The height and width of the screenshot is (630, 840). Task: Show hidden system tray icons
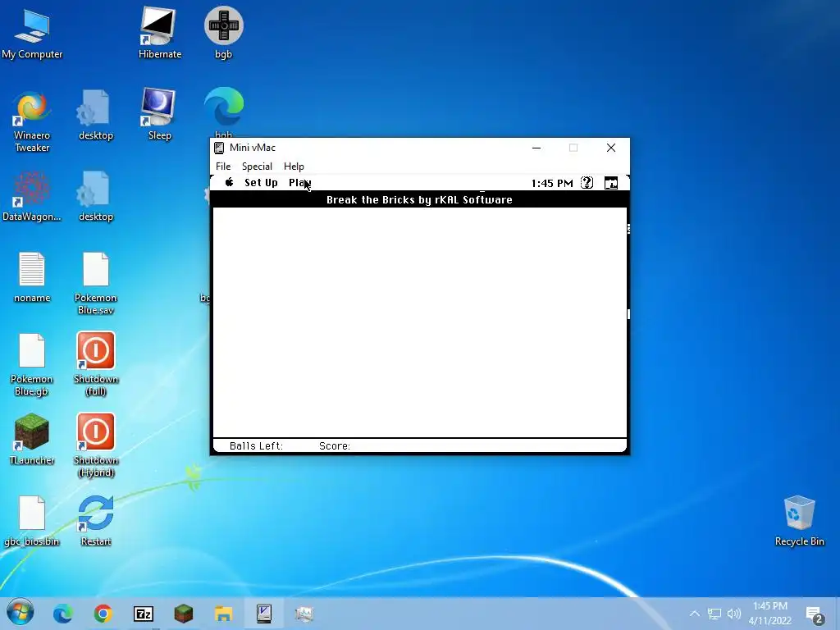point(694,614)
